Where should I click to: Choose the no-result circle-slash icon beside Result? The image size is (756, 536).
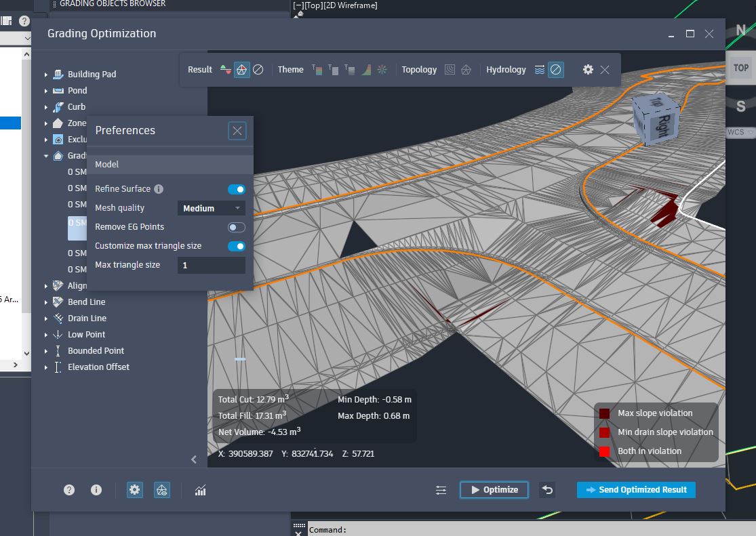click(x=258, y=69)
